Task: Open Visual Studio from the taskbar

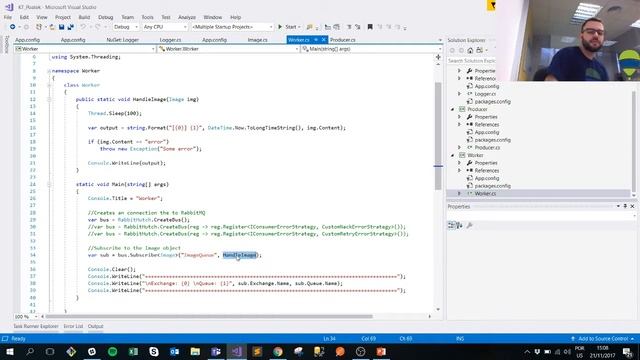Action: pyautogui.click(x=236, y=351)
